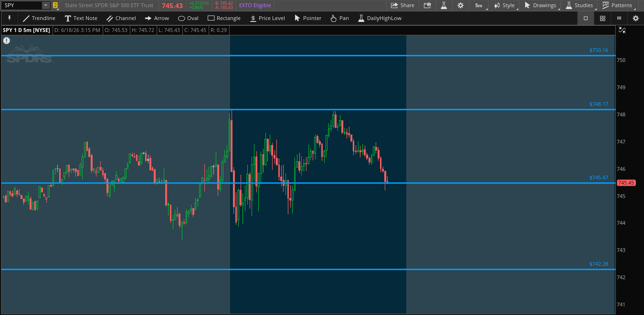Screen dimensions: 644x315
Task: Activate the Pan tool
Action: pyautogui.click(x=339, y=18)
